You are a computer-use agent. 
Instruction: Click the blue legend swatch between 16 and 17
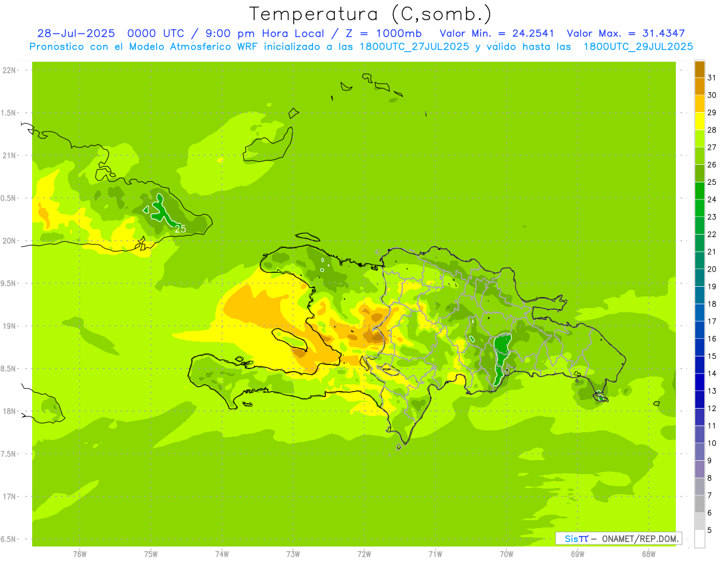(699, 330)
